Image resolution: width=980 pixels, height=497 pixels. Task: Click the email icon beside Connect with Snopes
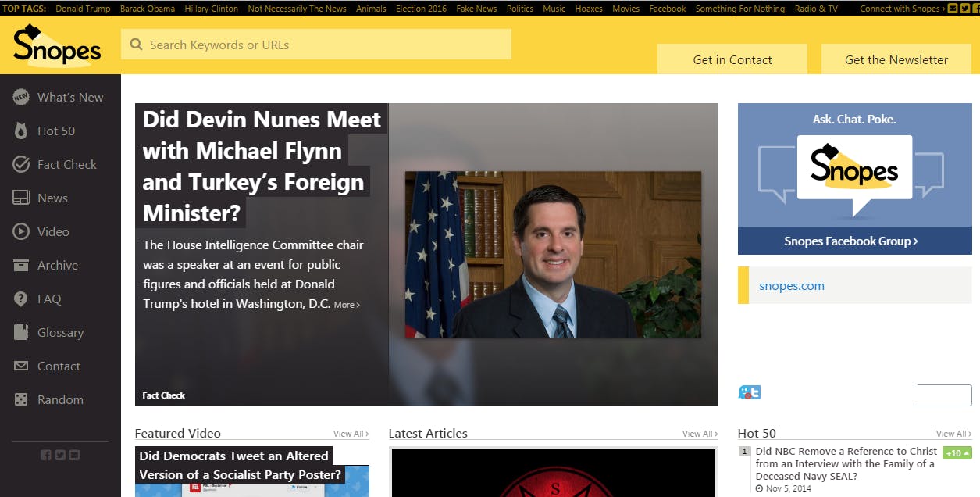[x=952, y=9]
